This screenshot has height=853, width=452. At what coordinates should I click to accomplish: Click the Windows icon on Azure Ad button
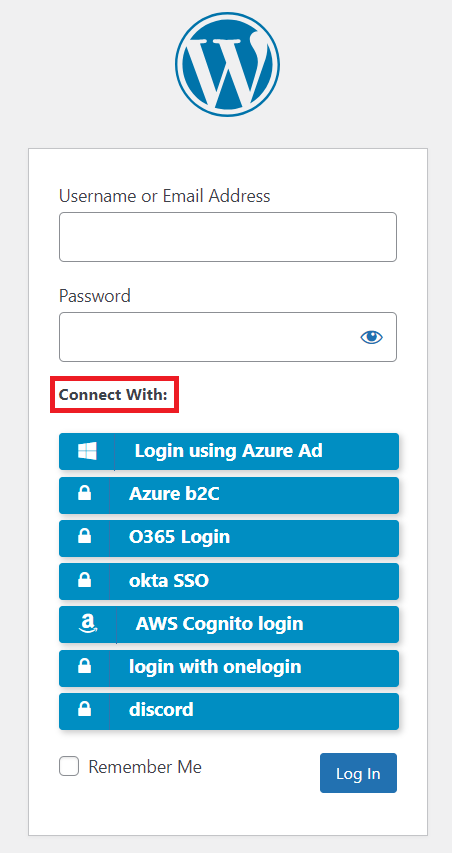87,451
